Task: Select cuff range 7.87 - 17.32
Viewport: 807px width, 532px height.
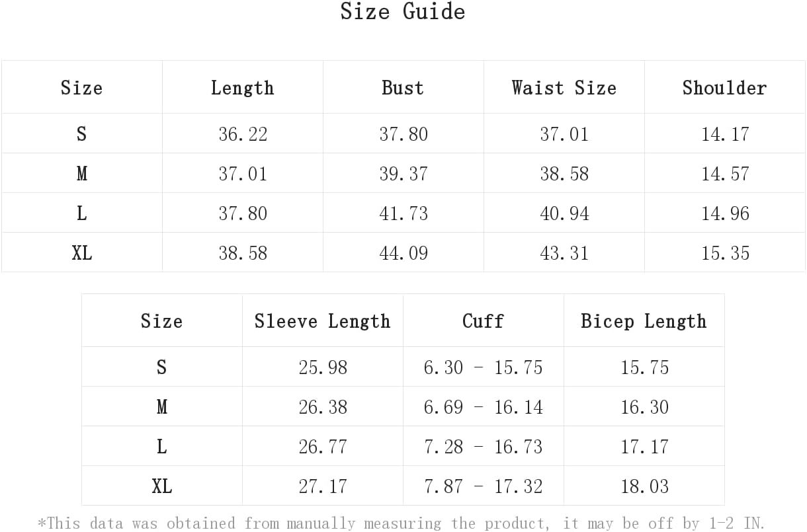Action: 484,486
